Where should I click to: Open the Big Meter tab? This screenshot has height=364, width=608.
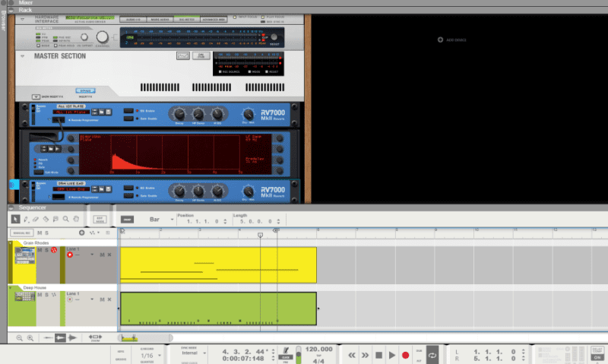click(186, 19)
